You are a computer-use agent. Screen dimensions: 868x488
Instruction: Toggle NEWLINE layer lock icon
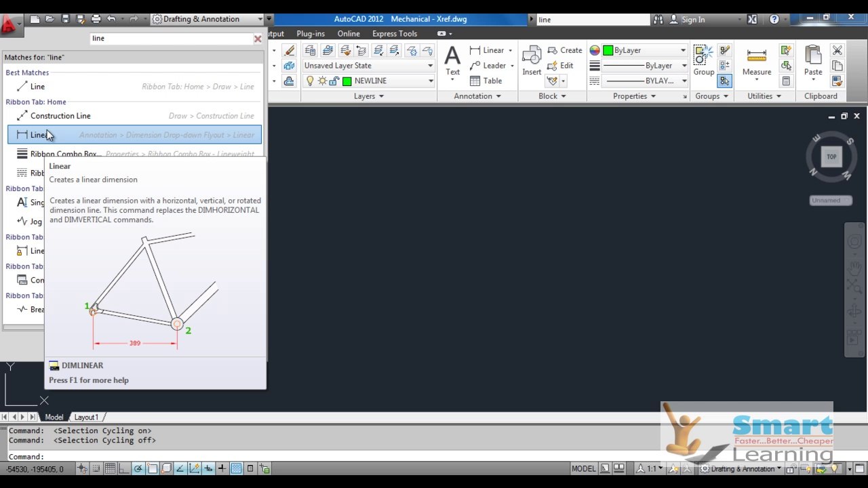334,81
